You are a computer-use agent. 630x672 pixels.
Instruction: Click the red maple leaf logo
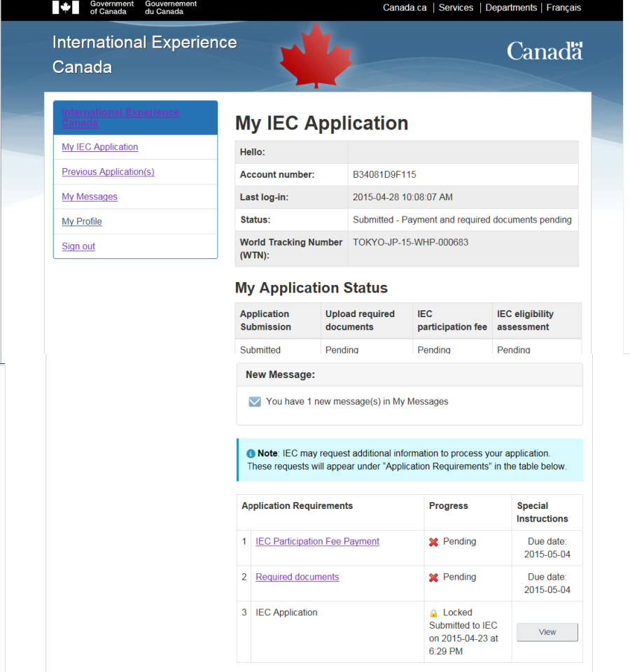(x=316, y=55)
